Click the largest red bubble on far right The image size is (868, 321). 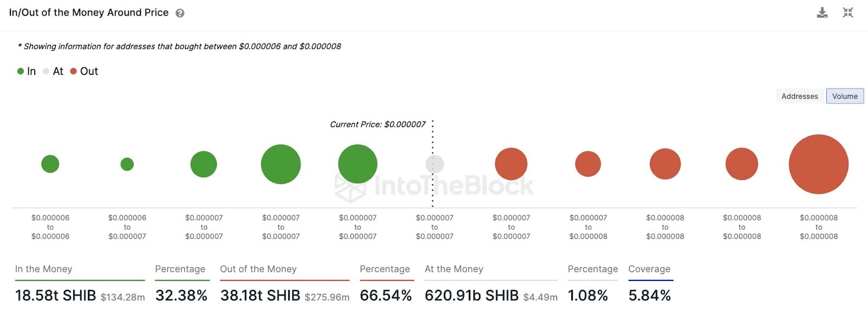coord(819,164)
